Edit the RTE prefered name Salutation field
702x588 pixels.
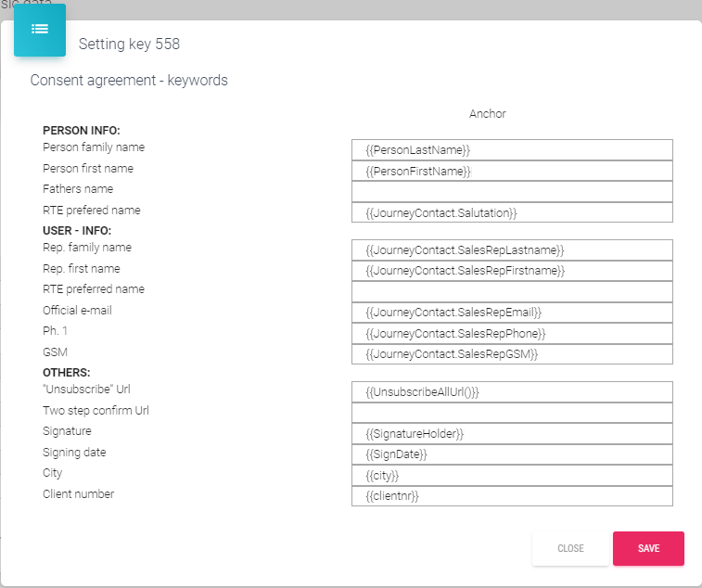512,212
